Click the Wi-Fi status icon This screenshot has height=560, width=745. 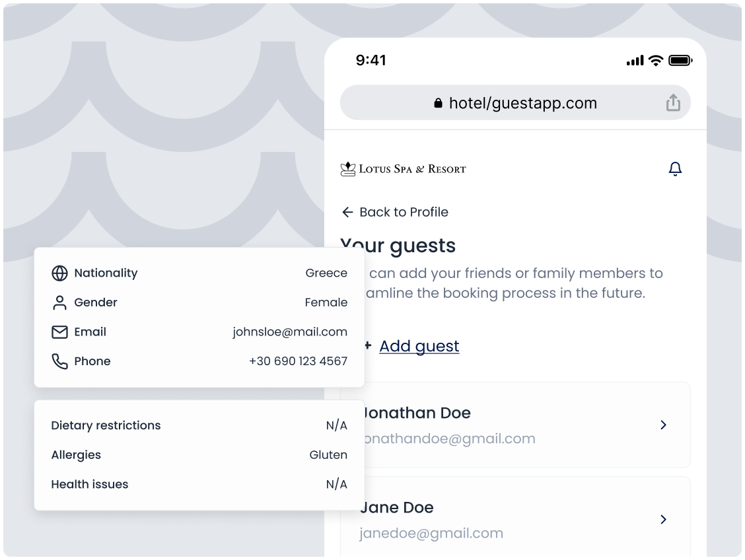pyautogui.click(x=656, y=60)
